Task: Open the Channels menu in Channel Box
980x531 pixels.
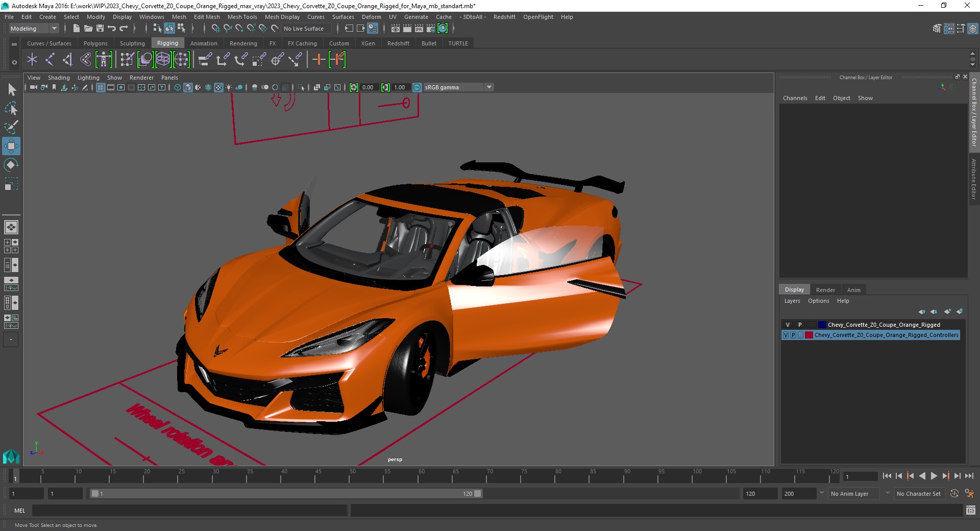Action: 795,98
